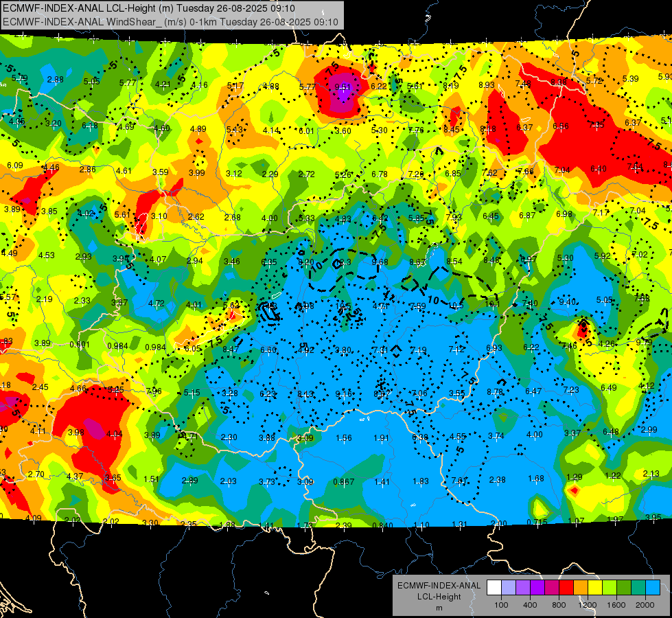Click the wind shear value 7.96
The height and width of the screenshot is (618, 672).
[154, 391]
